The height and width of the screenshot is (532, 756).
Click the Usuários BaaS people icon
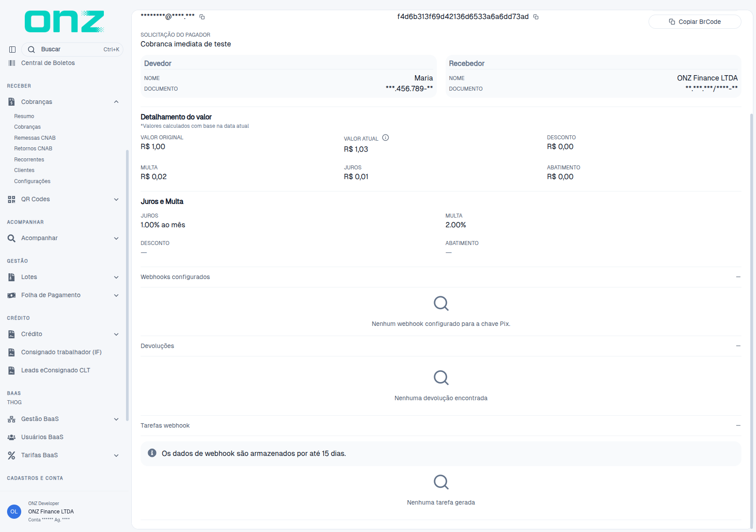(x=11, y=437)
